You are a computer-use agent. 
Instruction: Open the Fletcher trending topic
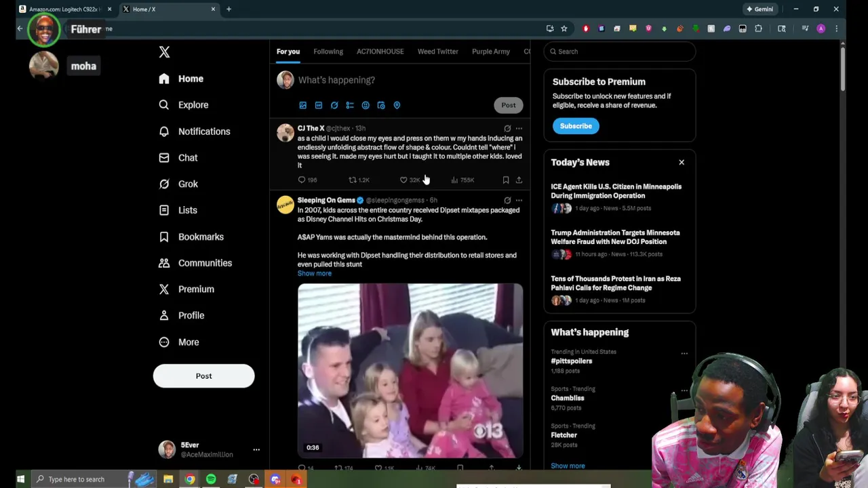click(x=564, y=435)
